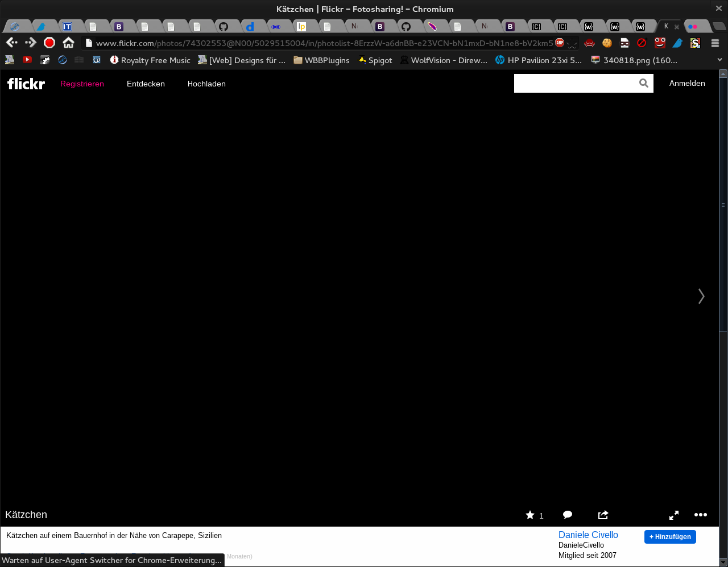Viewport: 728px width, 567px height.
Task: Click the red stop loading button
Action: 49,43
